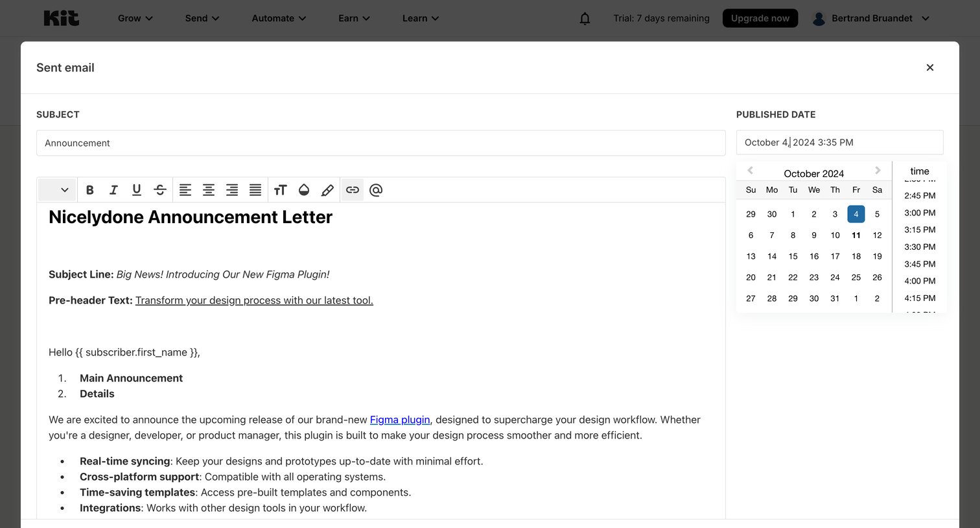This screenshot has width=980, height=528.
Task: Open the Bertrand Bruandet account menu
Action: tap(871, 18)
